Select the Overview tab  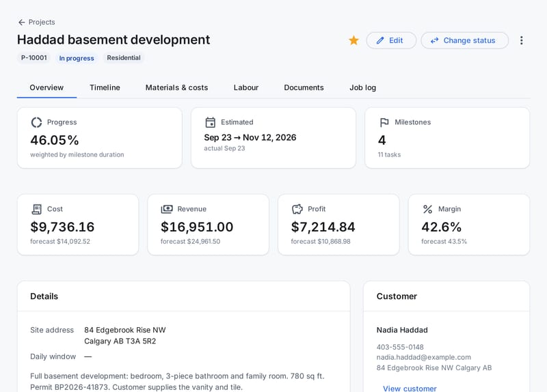point(46,87)
